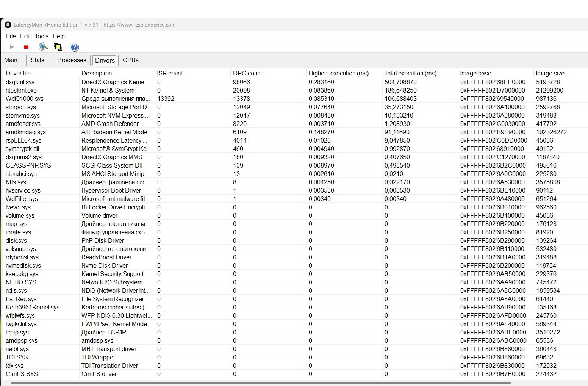588x386 pixels.
Task: Switch to the Main tab
Action: pyautogui.click(x=11, y=60)
